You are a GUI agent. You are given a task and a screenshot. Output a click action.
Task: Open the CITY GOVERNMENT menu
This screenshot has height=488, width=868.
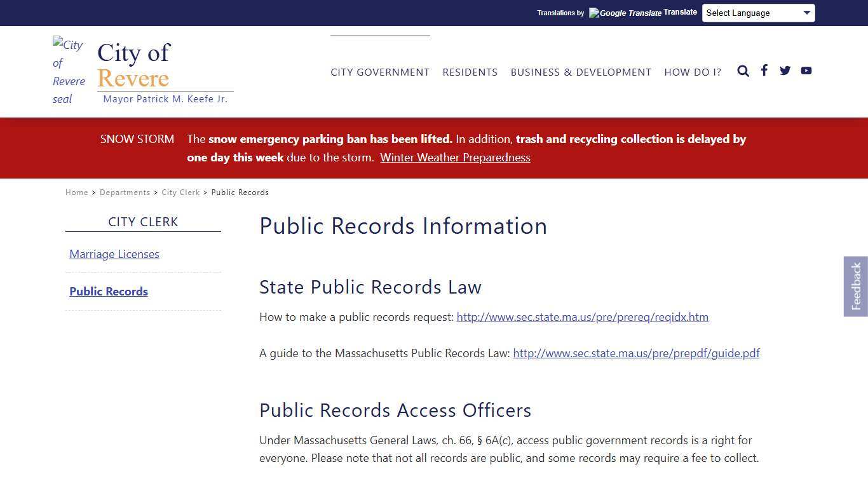tap(380, 72)
